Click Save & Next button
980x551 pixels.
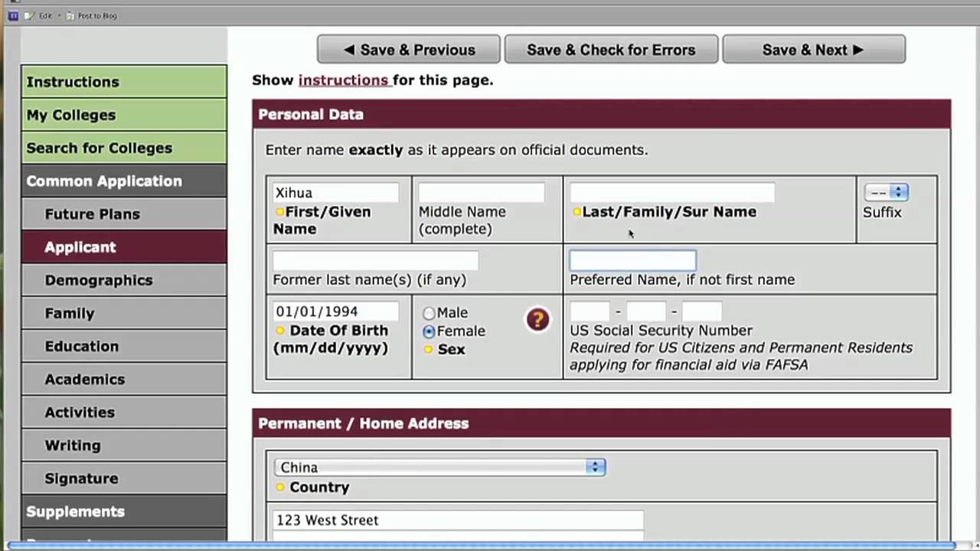click(x=814, y=50)
